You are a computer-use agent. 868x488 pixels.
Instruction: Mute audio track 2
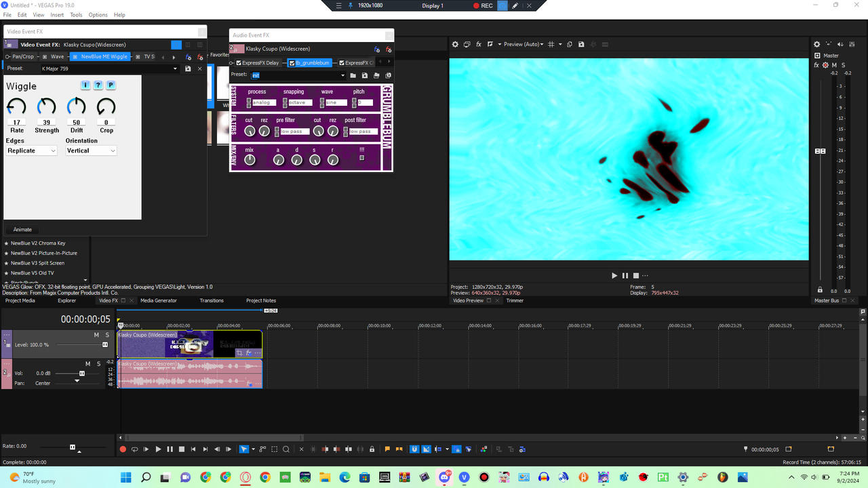[87, 364]
